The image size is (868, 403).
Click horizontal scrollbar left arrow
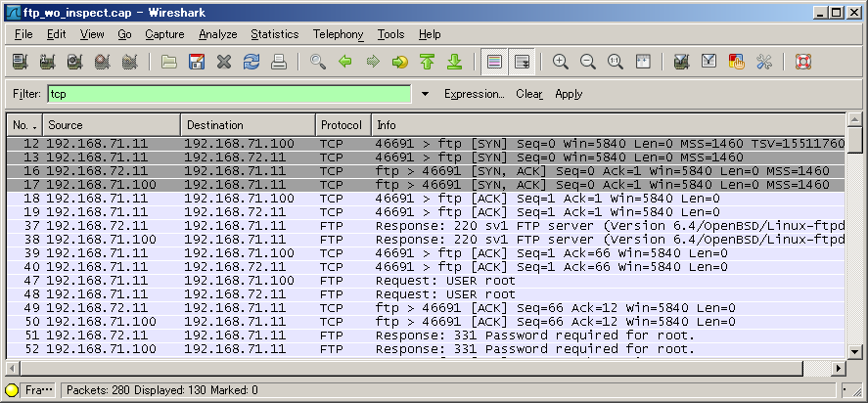(x=14, y=368)
